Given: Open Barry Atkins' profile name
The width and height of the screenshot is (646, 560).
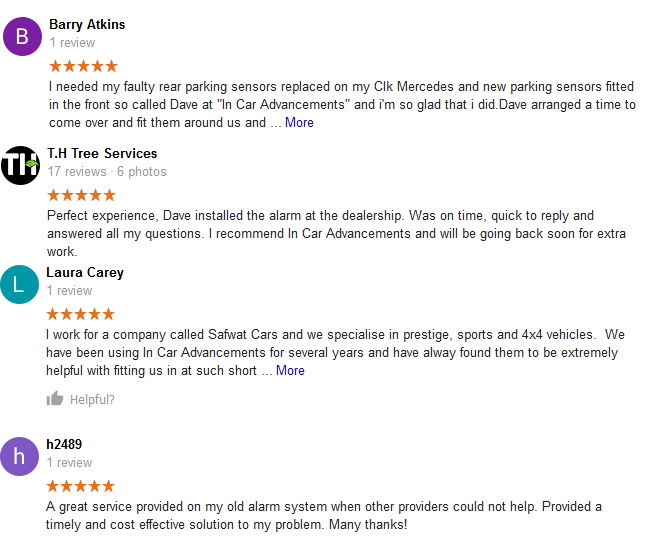Looking at the screenshot, I should tap(87, 24).
